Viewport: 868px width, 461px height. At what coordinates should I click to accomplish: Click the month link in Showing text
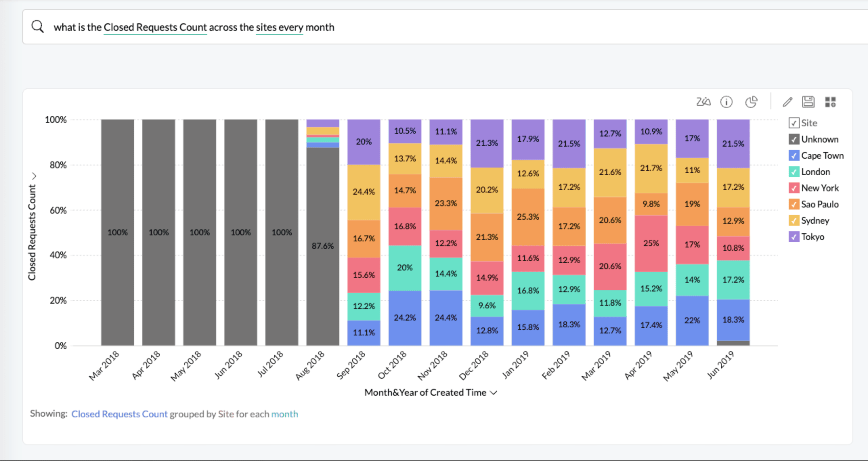[284, 414]
